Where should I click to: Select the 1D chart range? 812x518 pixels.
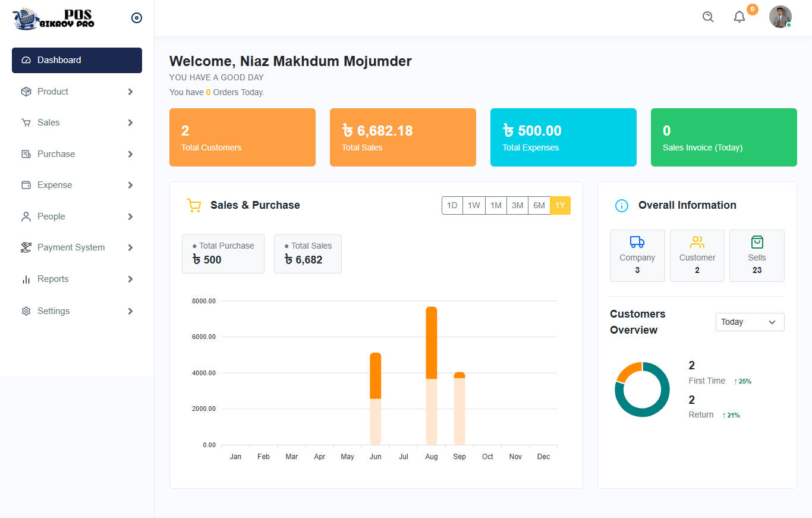(452, 205)
